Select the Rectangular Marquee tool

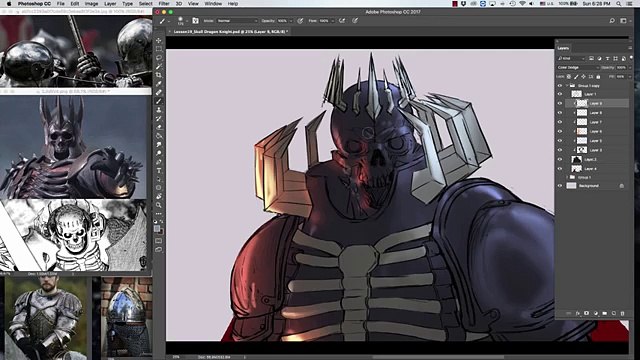[158, 49]
